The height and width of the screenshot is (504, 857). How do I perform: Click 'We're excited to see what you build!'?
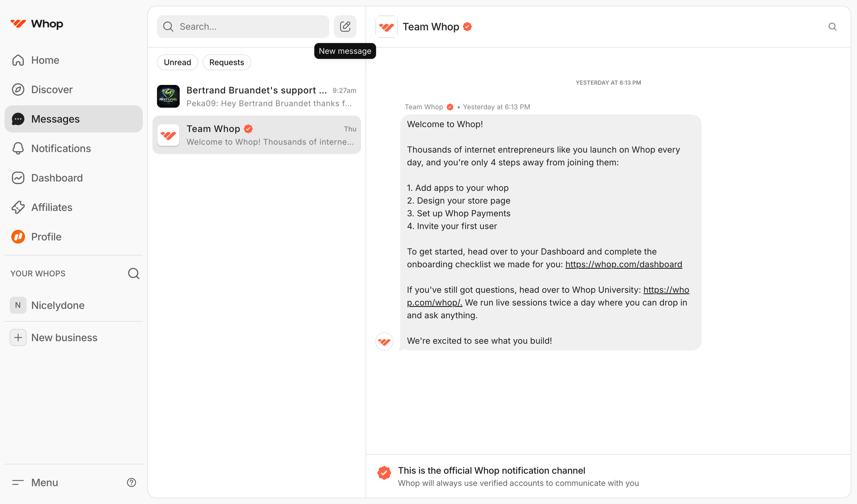coord(480,341)
